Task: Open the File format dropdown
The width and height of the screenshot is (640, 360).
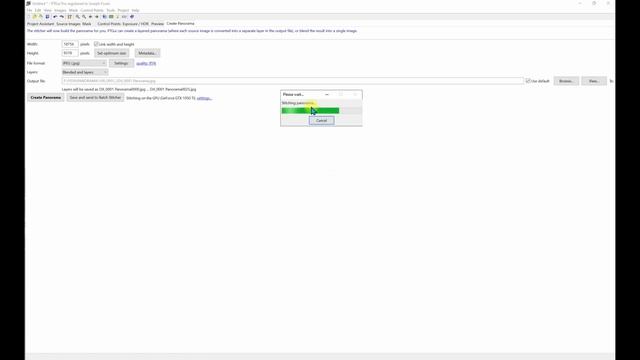Action: click(84, 63)
